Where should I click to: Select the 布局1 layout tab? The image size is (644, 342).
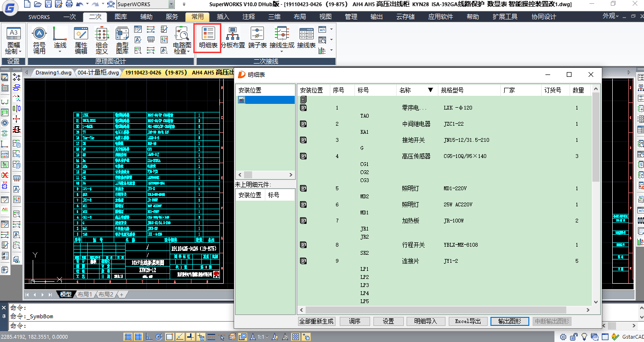[x=85, y=295]
